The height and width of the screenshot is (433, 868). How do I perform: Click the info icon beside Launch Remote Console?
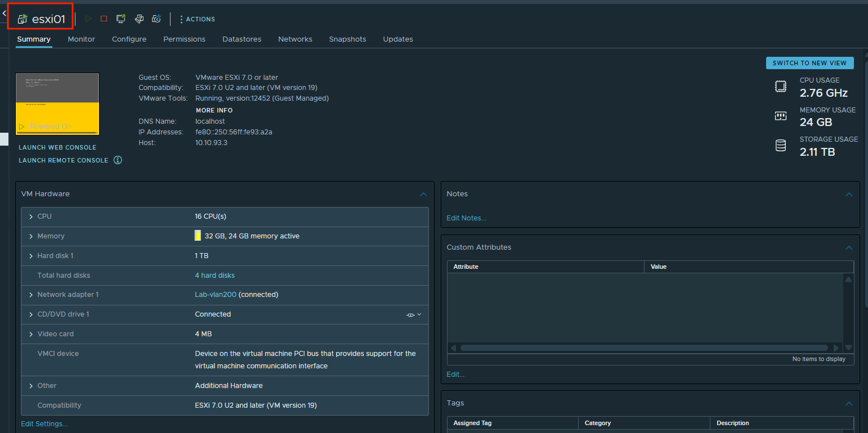point(118,160)
